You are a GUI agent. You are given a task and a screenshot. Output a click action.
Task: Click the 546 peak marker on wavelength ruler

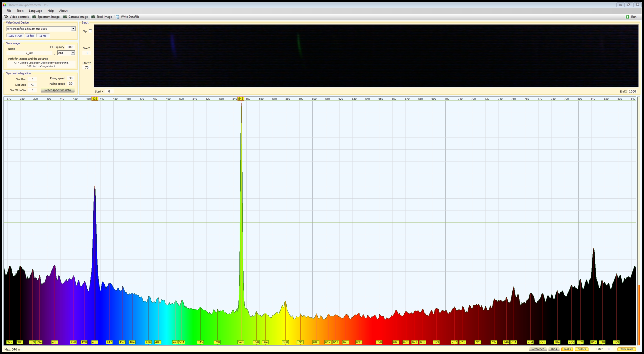pyautogui.click(x=240, y=99)
